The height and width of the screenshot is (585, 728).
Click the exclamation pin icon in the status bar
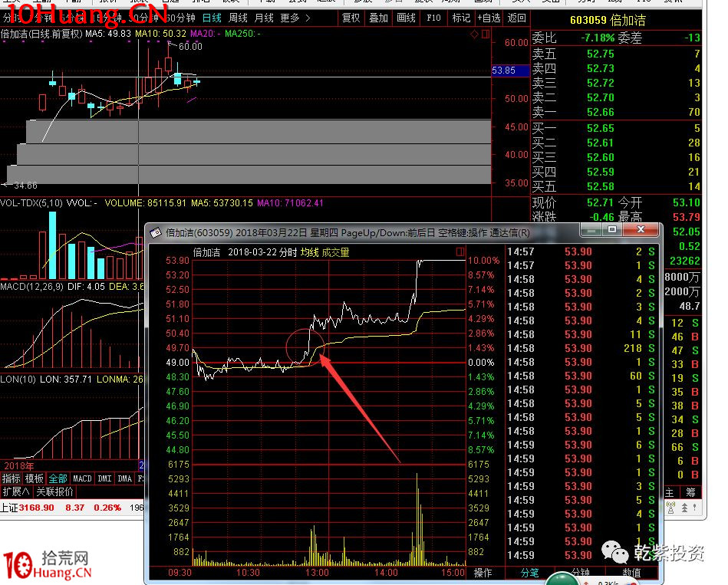[694, 508]
